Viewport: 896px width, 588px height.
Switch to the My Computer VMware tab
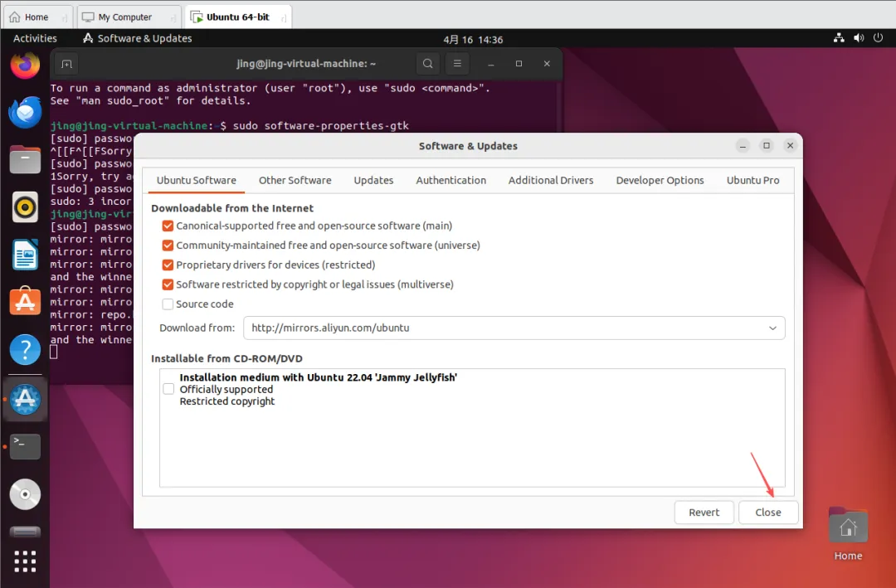click(x=129, y=17)
